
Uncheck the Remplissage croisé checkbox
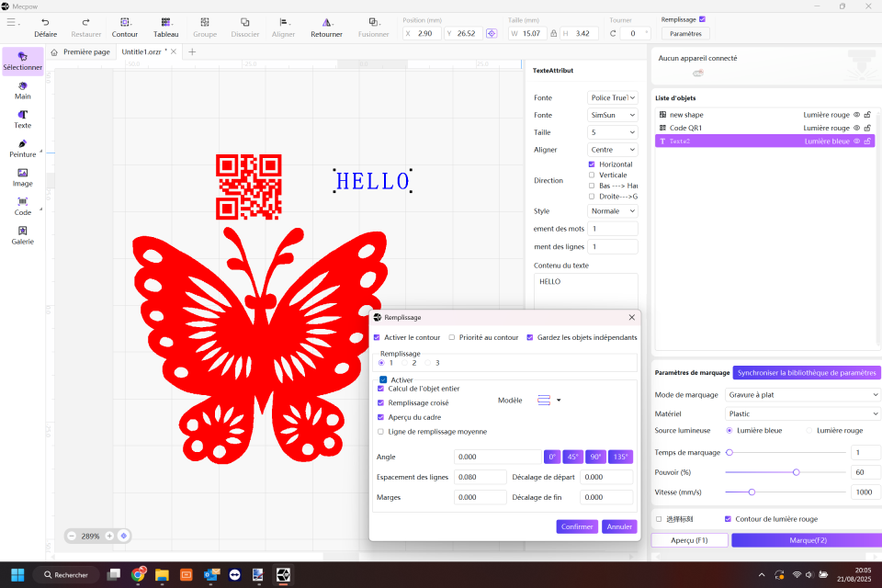[x=381, y=402]
